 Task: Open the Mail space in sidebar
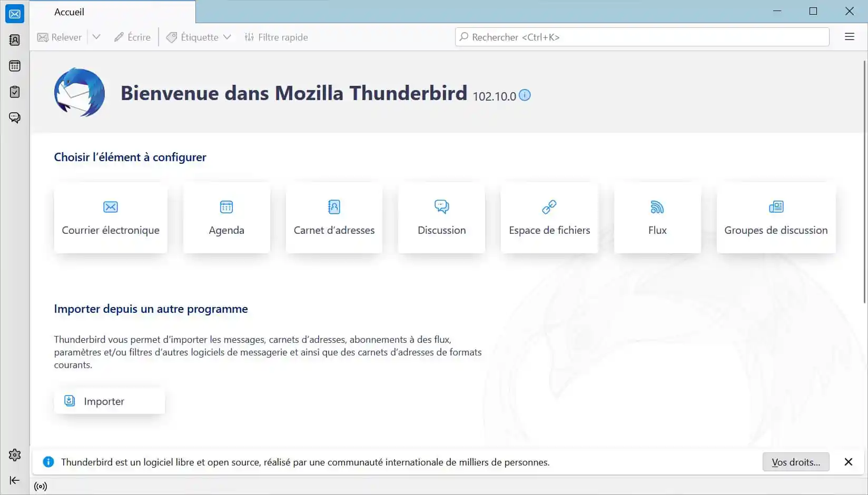point(15,14)
